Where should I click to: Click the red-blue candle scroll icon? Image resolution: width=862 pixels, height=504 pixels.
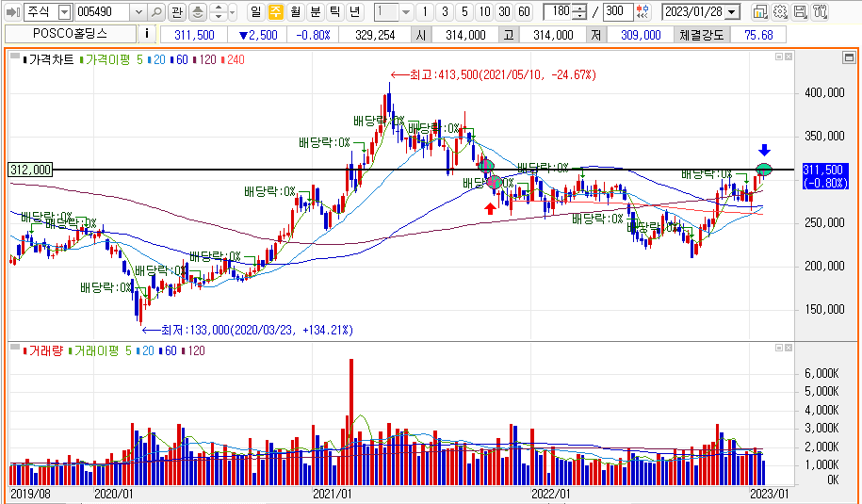point(642,11)
